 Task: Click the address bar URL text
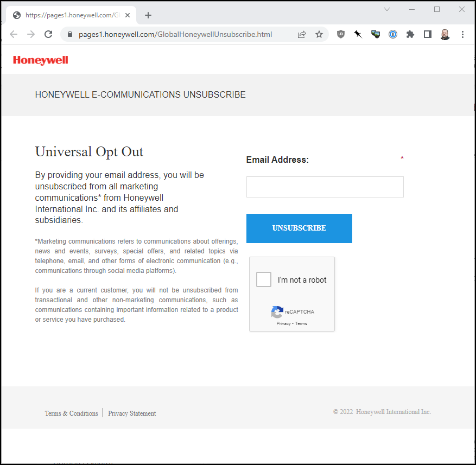(x=175, y=34)
